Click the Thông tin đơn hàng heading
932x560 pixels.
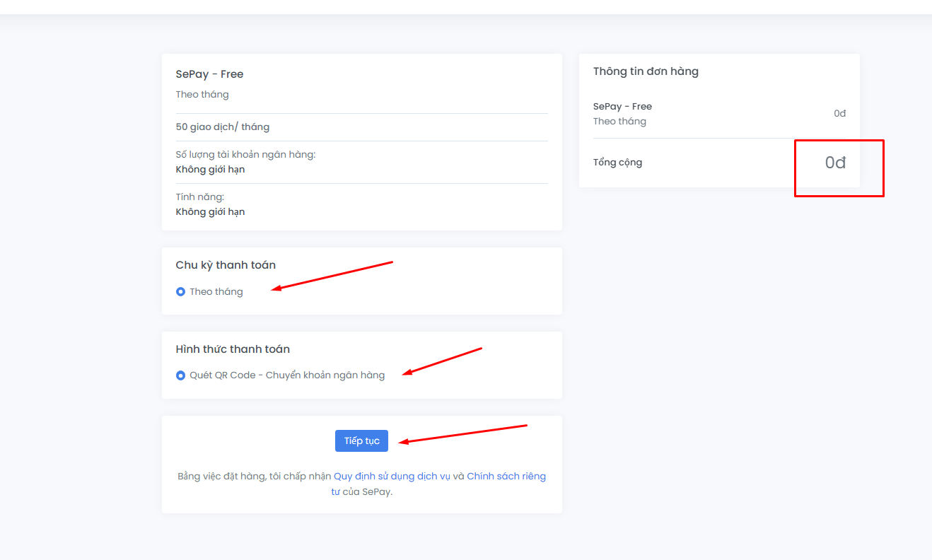coord(646,71)
